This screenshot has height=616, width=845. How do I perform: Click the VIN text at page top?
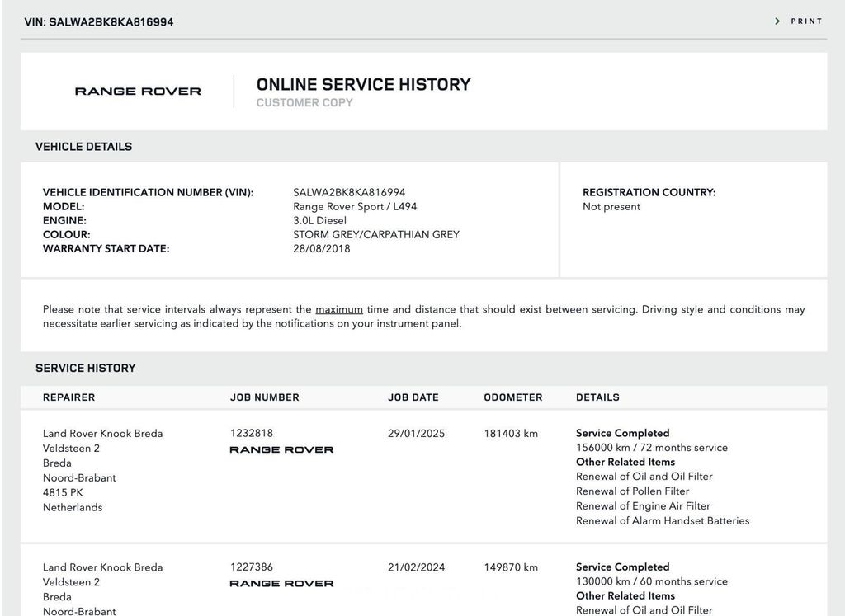pyautogui.click(x=99, y=22)
